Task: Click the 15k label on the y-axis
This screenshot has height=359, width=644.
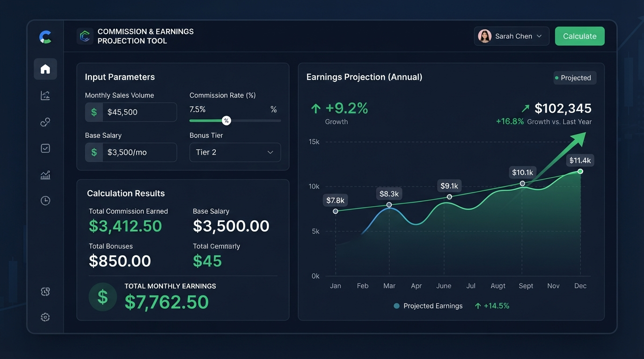Action: tap(314, 142)
